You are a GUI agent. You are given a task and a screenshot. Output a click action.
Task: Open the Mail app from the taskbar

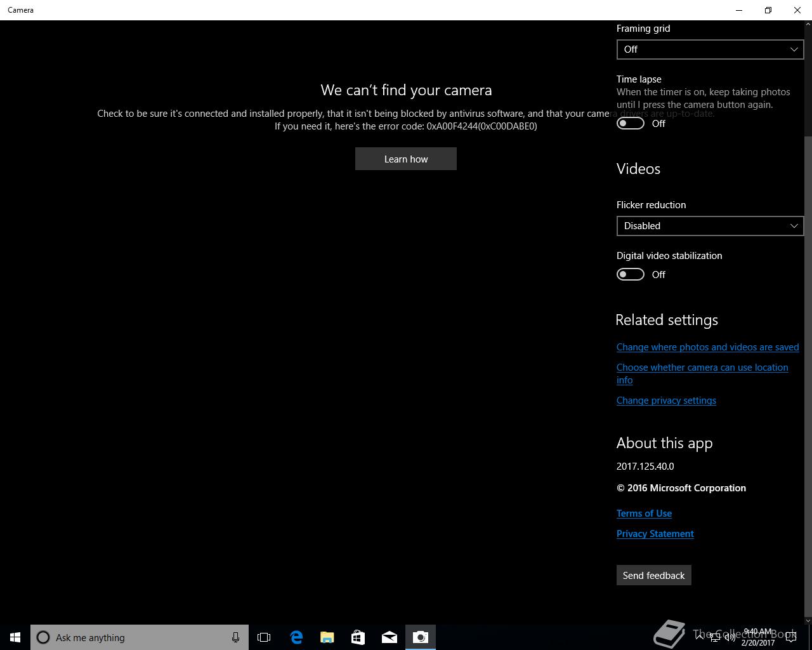click(390, 637)
